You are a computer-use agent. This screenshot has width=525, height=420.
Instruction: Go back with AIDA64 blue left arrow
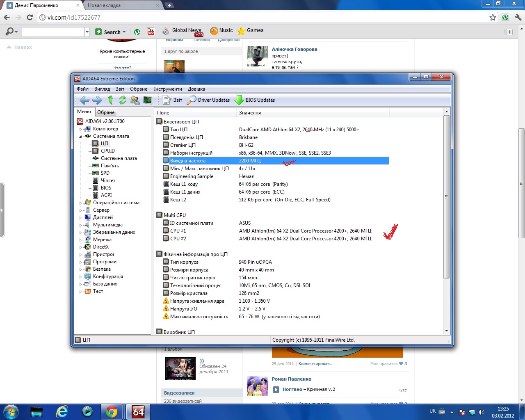84,100
